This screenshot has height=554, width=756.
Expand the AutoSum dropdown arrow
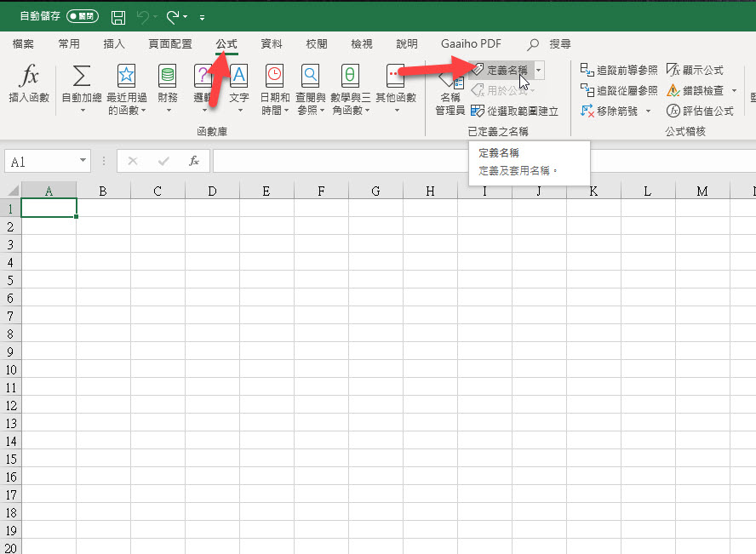pos(83,111)
